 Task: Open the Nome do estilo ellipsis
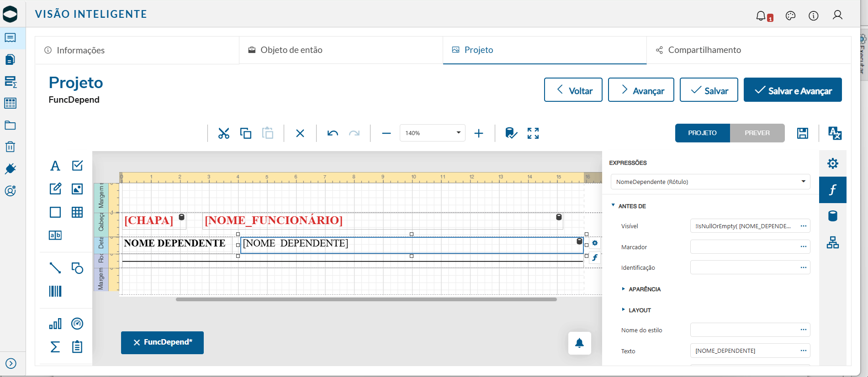click(x=804, y=330)
